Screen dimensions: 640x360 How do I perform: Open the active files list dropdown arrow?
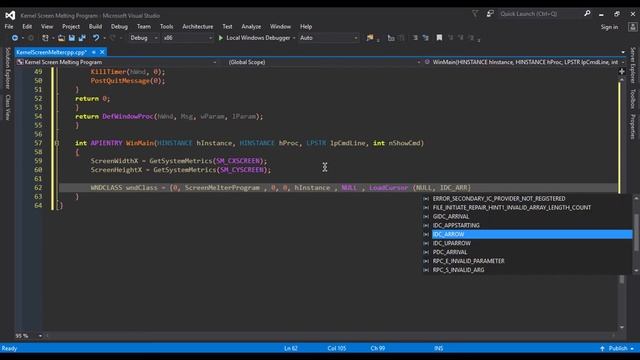[623, 52]
